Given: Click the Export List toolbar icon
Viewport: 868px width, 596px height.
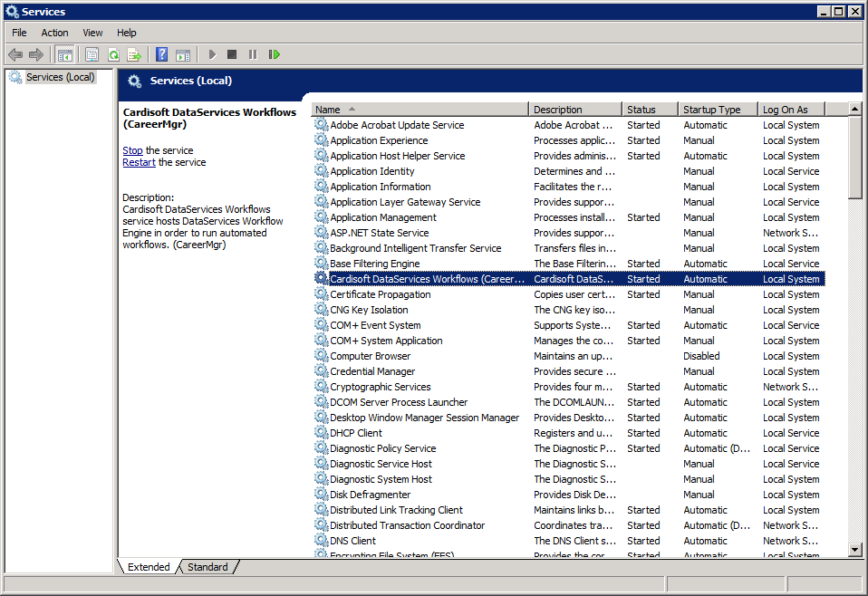Looking at the screenshot, I should point(134,54).
